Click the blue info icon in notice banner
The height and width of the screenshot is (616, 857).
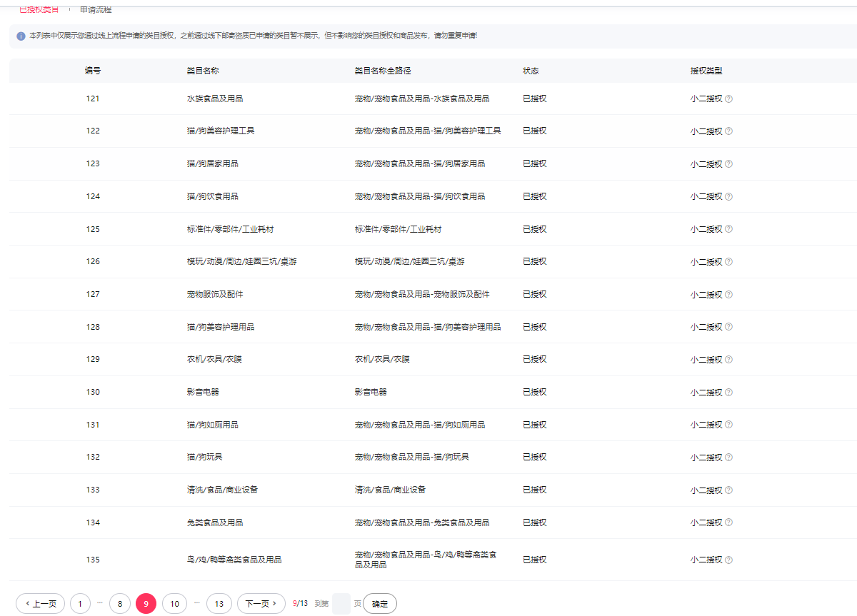pos(21,36)
